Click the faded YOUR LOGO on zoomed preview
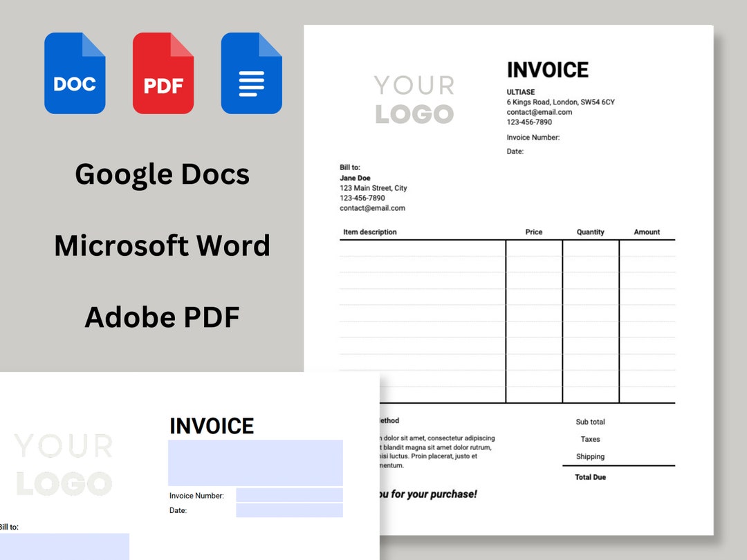 [64, 465]
